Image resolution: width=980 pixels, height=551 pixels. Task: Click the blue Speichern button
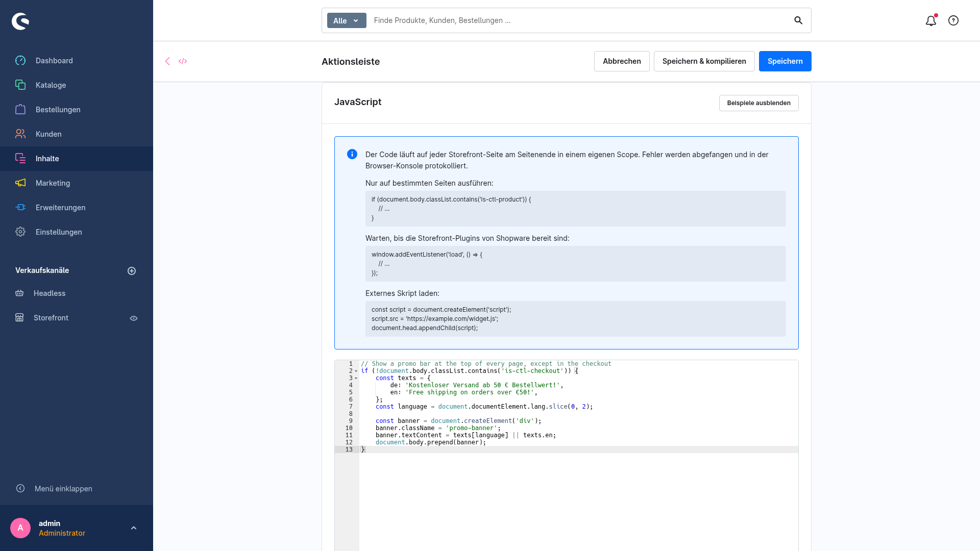(785, 61)
